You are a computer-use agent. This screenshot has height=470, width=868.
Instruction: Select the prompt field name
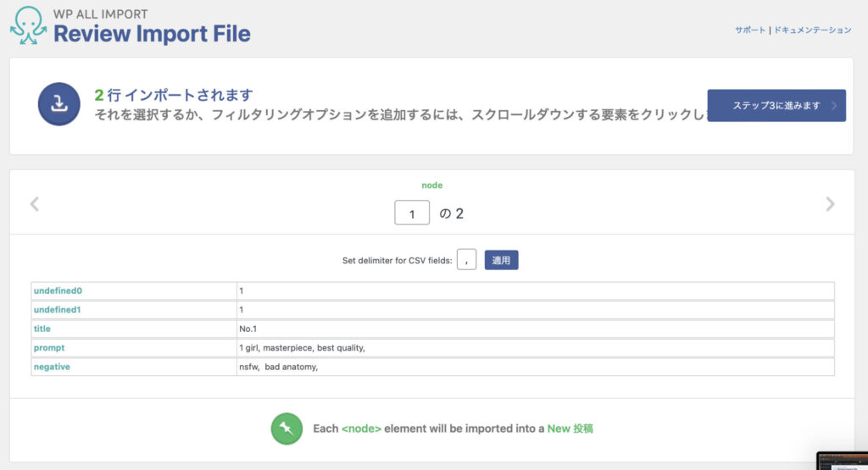coord(49,348)
